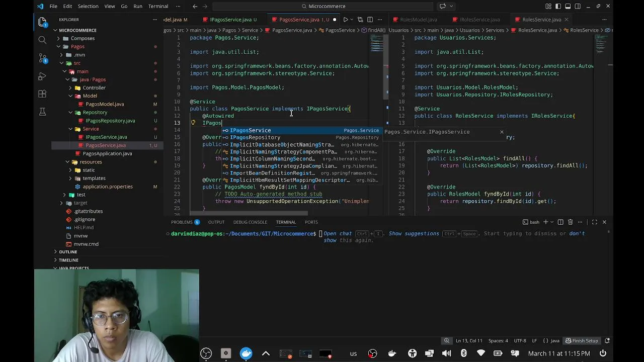Open the Testing flask view

pos(42,112)
